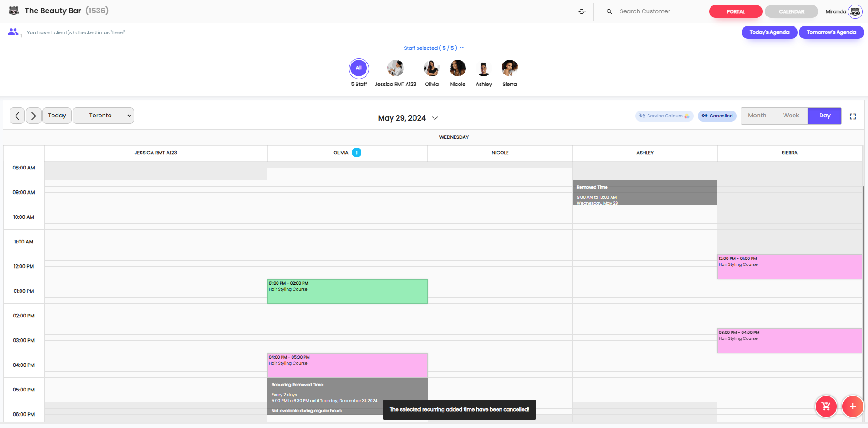Screen dimensions: 868x428
Task: Click the ASHLEY column header
Action: pyautogui.click(x=645, y=153)
